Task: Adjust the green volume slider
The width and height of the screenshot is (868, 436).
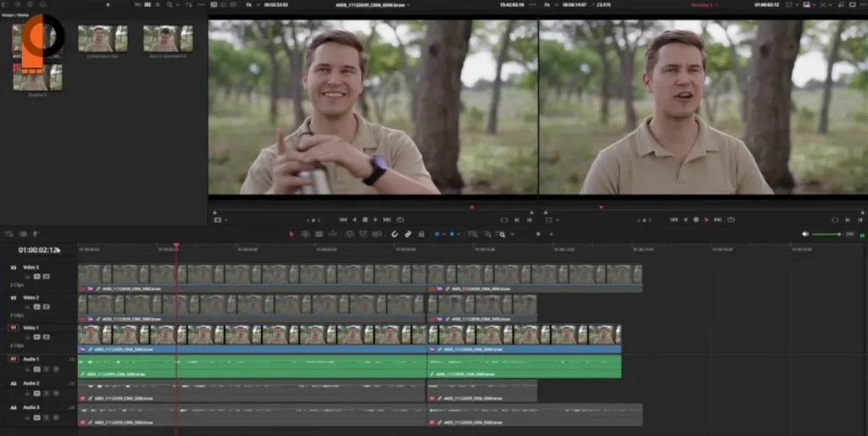Action: (826, 234)
